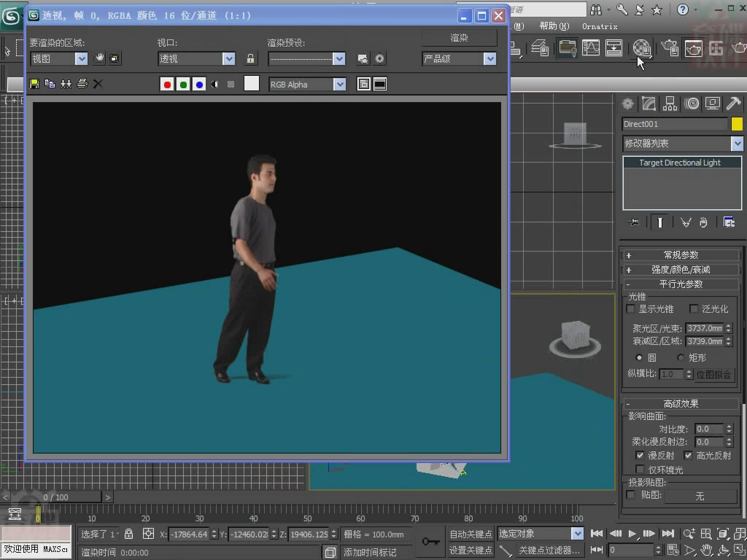This screenshot has height=560, width=747.
Task: Enable the 贴图 projector map checkbox
Action: coord(631,495)
